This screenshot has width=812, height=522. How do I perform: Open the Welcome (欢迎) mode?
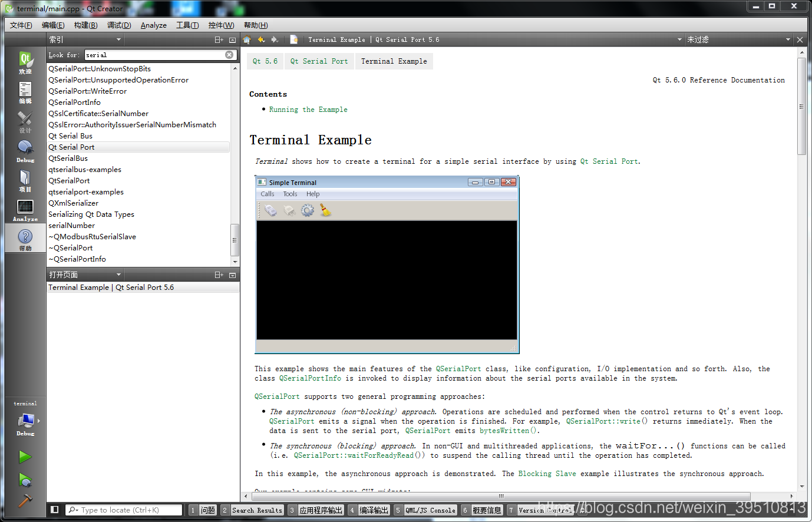[25, 62]
